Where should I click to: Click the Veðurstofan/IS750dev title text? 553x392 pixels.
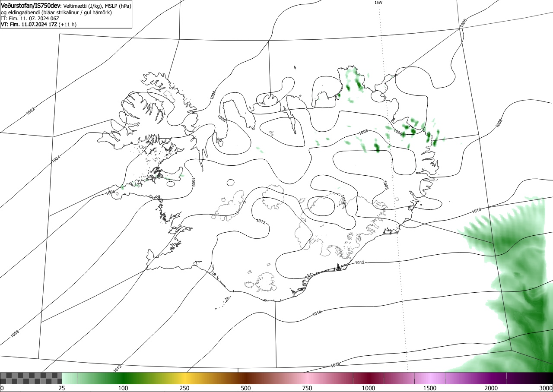(30, 6)
